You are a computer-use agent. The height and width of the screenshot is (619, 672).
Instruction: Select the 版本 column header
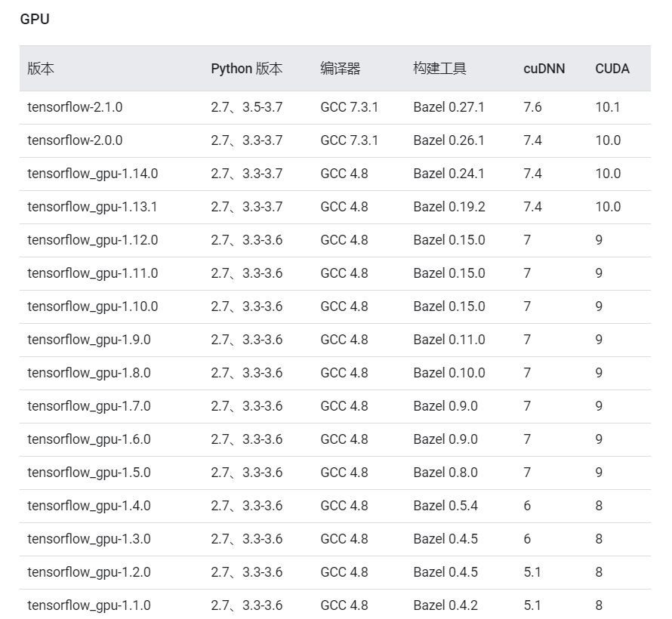click(x=41, y=69)
